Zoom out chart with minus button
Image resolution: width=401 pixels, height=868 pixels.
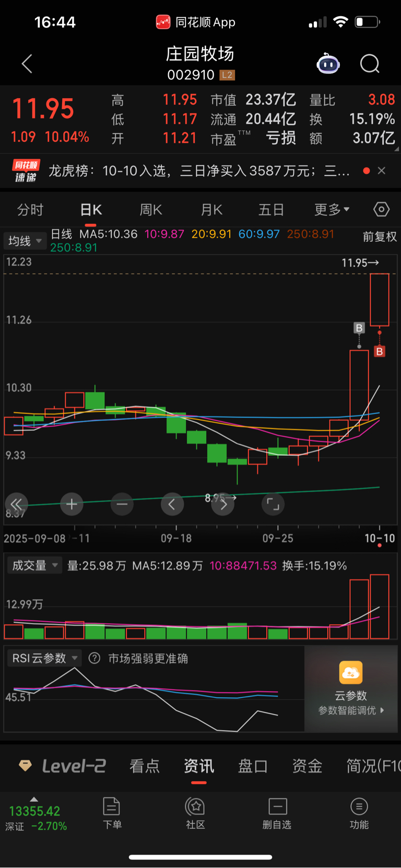[x=122, y=504]
